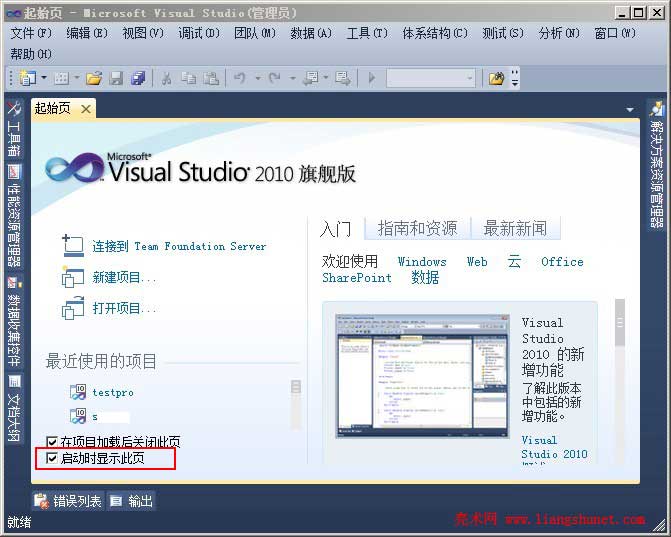Click the Open File folder icon
The width and height of the screenshot is (671, 537).
click(94, 78)
